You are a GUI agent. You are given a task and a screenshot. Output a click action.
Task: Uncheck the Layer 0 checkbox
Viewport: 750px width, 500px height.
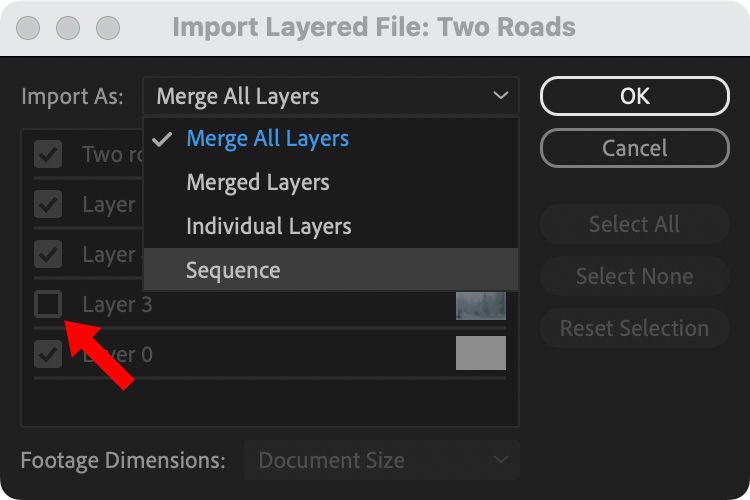[x=48, y=353]
